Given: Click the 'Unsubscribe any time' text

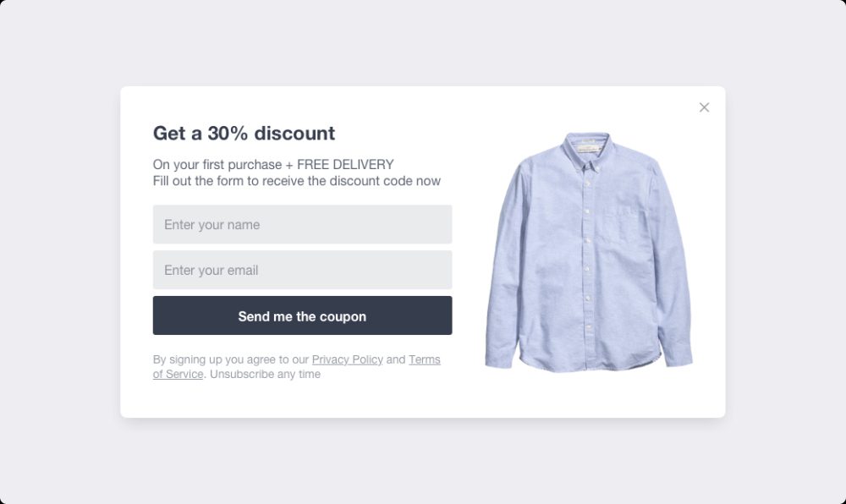Looking at the screenshot, I should pyautogui.click(x=265, y=375).
